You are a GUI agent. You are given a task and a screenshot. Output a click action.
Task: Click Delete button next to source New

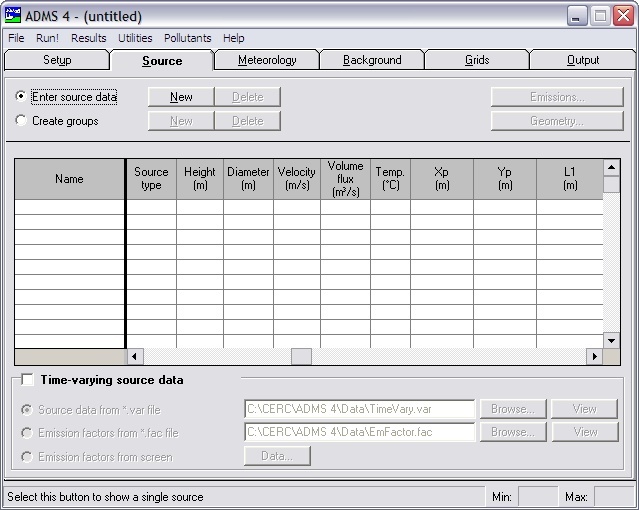coord(248,97)
